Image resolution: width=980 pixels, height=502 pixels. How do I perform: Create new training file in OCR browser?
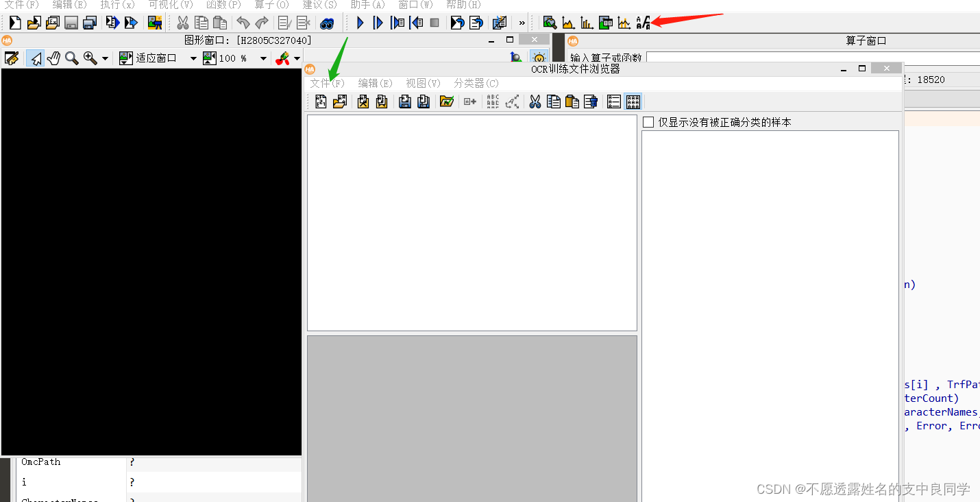(321, 101)
